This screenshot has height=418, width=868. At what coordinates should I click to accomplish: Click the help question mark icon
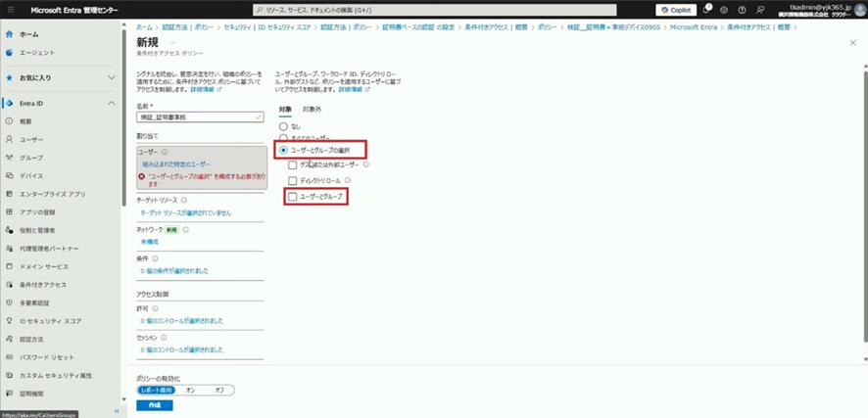744,10
